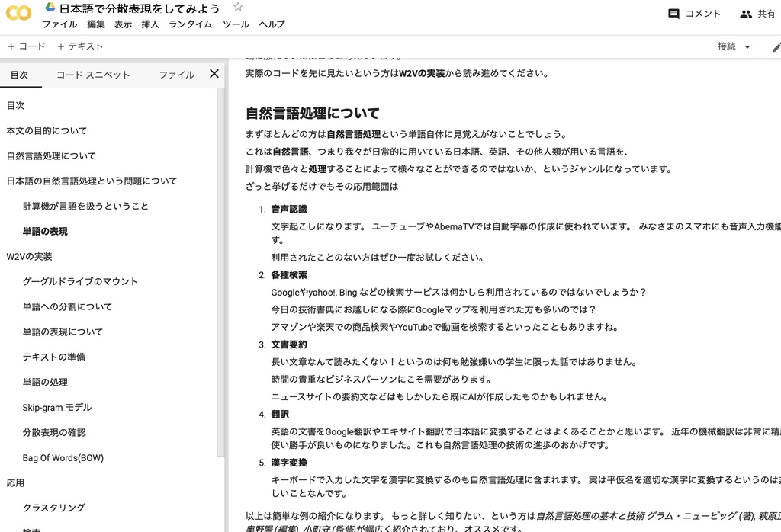781x532 pixels.
Task: Star this notebook with the star icon
Action: click(x=236, y=8)
